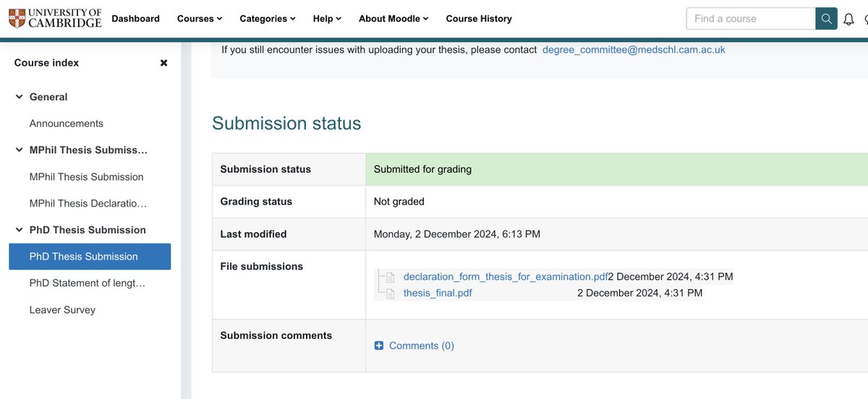Click the PhD Thesis Submission section heading

pyautogui.click(x=88, y=230)
